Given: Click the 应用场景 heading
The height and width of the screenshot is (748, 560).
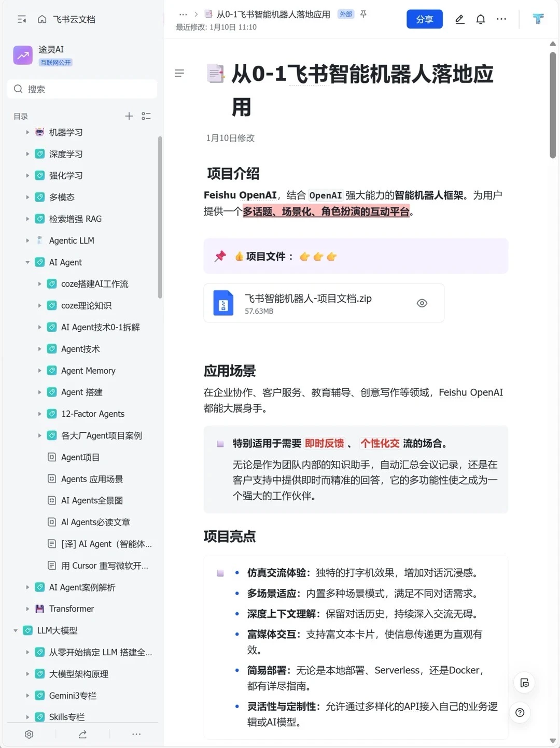Looking at the screenshot, I should pyautogui.click(x=230, y=371).
